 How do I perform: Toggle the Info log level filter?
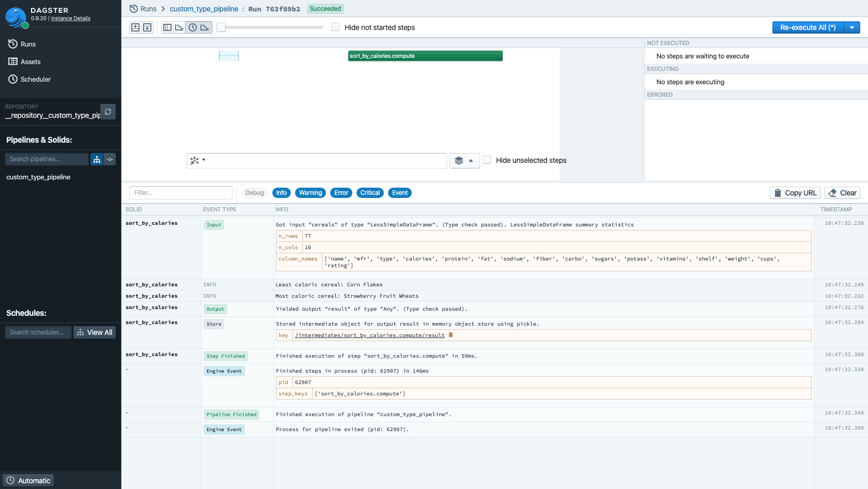point(281,193)
